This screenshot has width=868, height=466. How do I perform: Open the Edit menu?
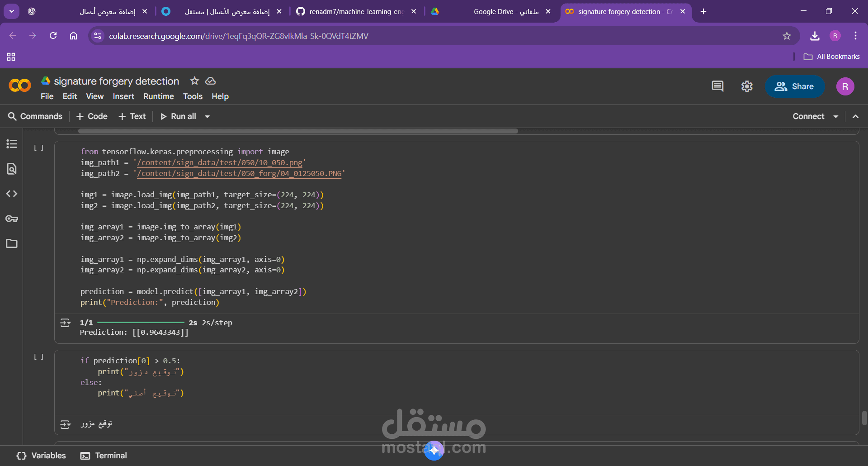(70, 96)
